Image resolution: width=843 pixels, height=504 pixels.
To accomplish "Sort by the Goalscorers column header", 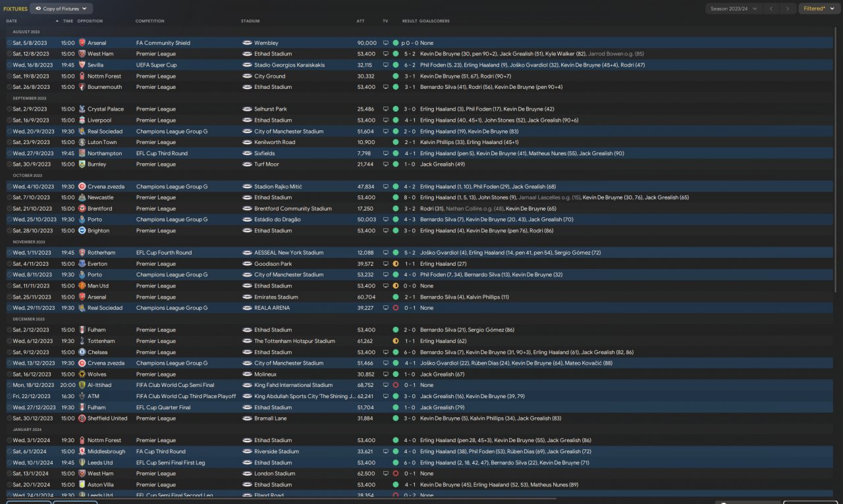I will (x=435, y=21).
